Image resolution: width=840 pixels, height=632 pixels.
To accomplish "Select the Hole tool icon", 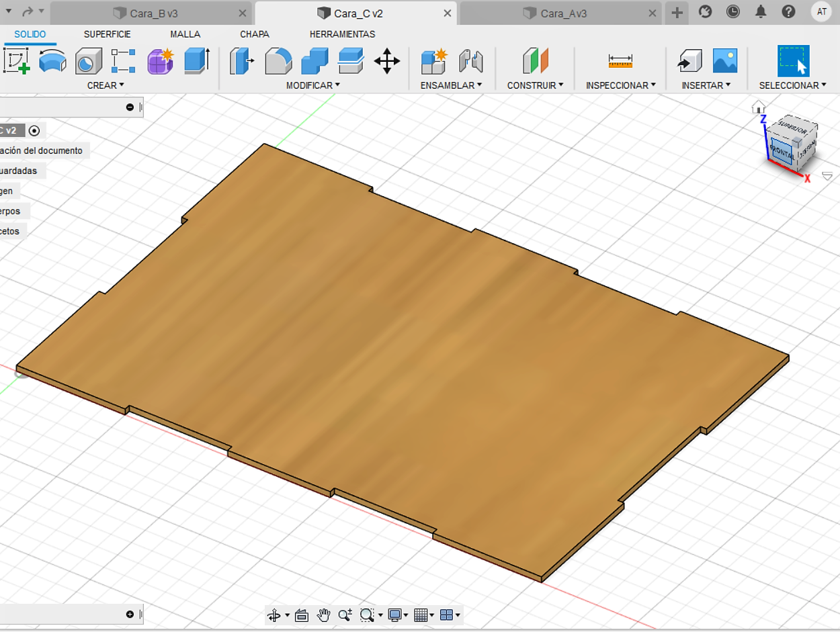I will (x=88, y=60).
